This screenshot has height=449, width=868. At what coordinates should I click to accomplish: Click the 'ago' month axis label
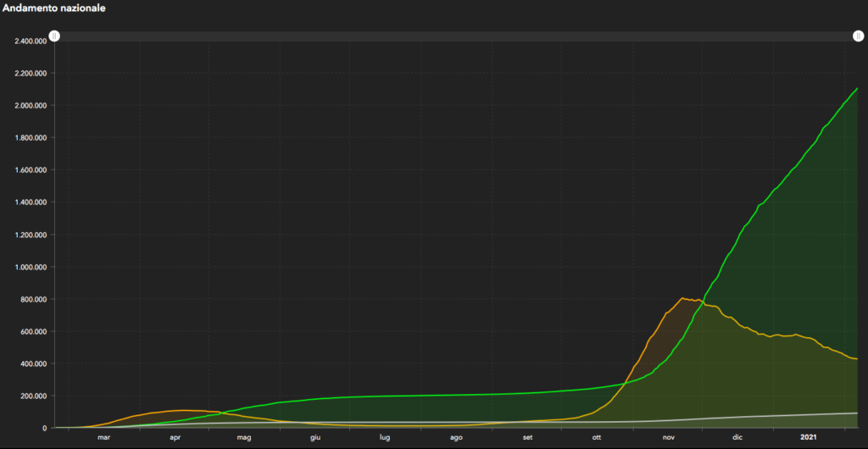[456, 437]
